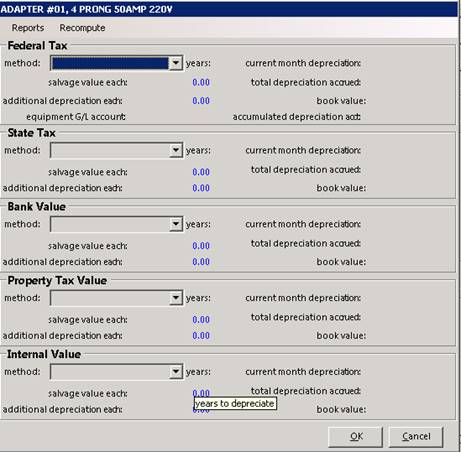Viewport: 461px width, 452px height.
Task: Click the ADAPTER #01 title bar
Action: pyautogui.click(x=229, y=9)
